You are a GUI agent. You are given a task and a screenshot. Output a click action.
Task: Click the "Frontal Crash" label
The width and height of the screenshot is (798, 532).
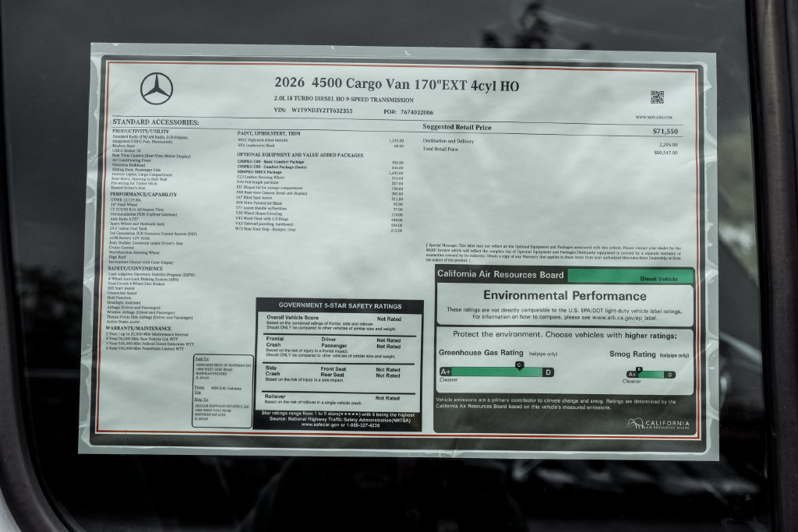(x=274, y=341)
